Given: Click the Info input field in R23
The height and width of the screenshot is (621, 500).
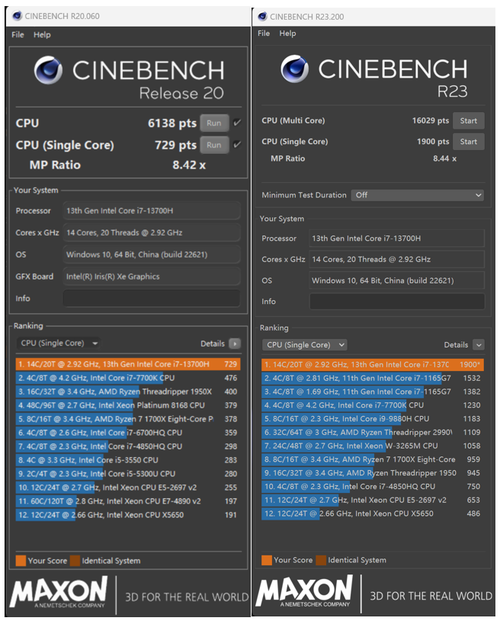Looking at the screenshot, I should point(397,301).
